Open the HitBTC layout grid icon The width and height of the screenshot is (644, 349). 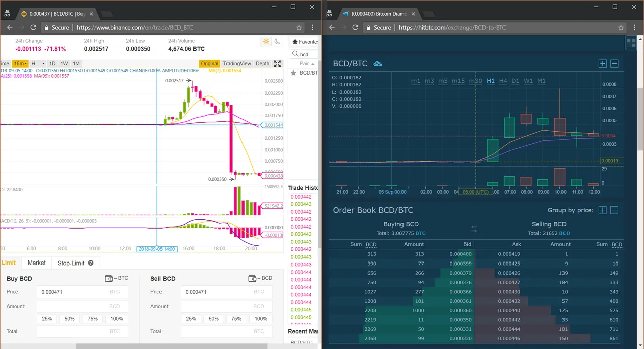pos(631,43)
